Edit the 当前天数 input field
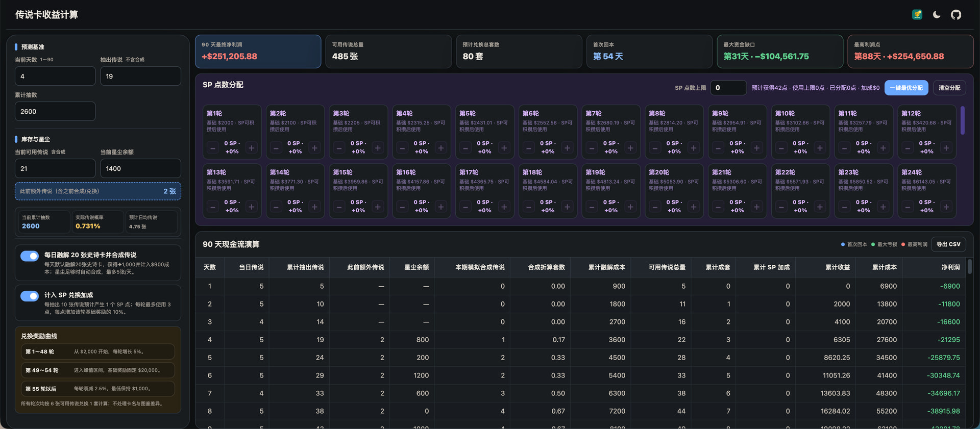 coord(55,76)
